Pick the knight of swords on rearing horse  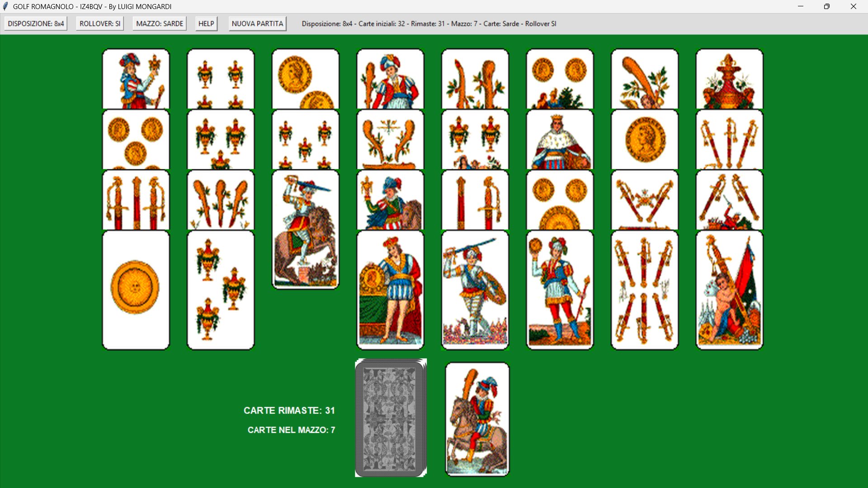click(306, 230)
